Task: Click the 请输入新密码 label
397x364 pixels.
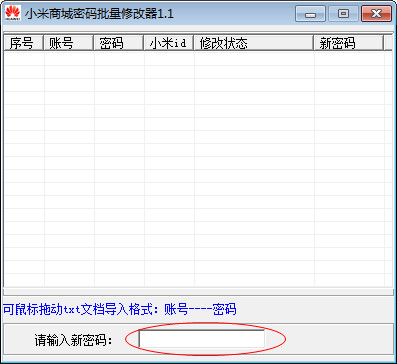Action: click(74, 340)
